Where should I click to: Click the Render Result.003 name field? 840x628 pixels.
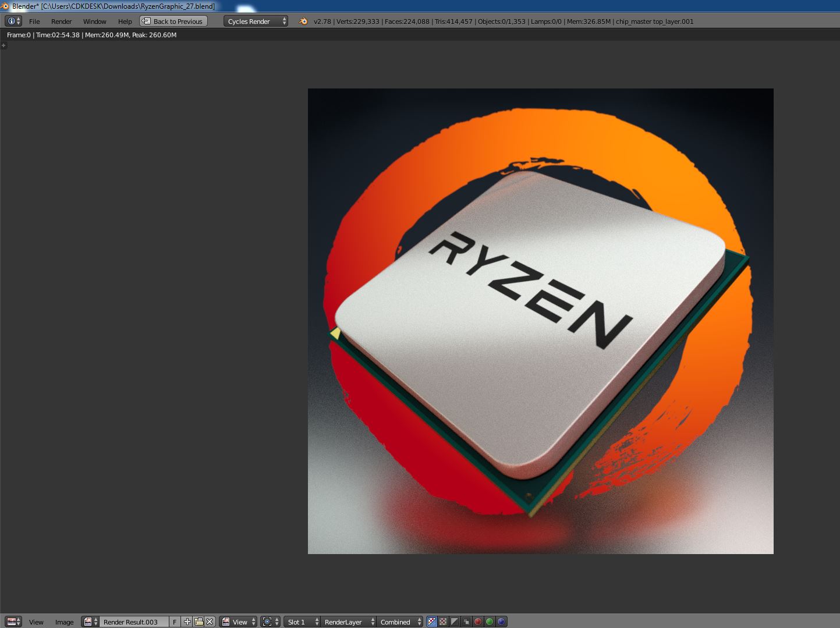(x=134, y=622)
